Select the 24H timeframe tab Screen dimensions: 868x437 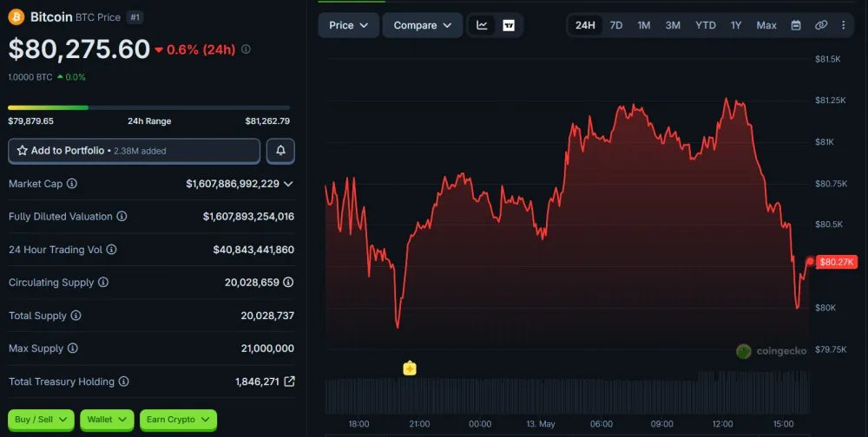click(585, 25)
